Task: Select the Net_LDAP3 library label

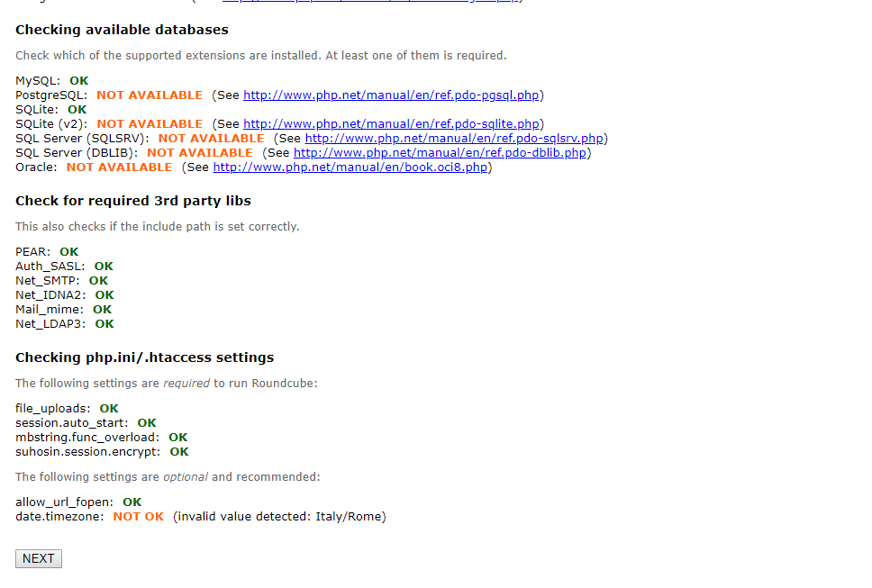Action: point(50,323)
